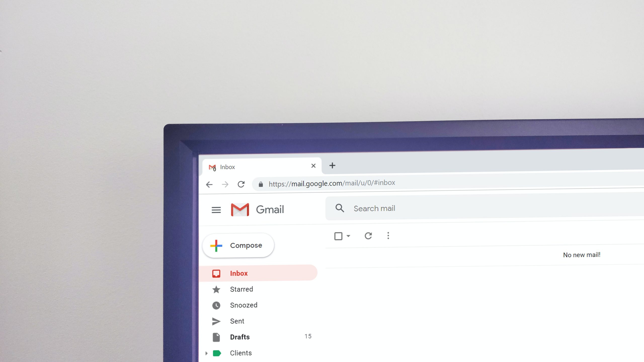Click the refresh inbox icon
This screenshot has width=644, height=362.
368,236
